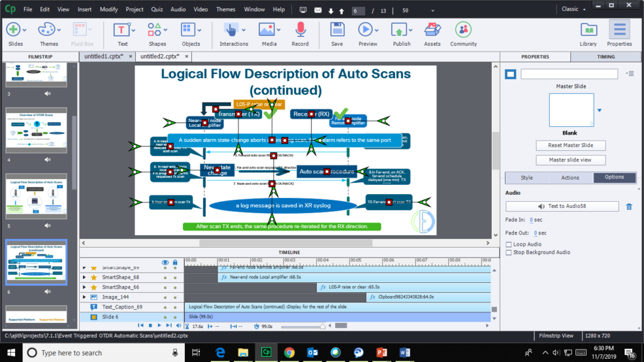Image resolution: width=644 pixels, height=362 pixels.
Task: Open the zoom level dropdown showing 50
Action: tap(433, 11)
